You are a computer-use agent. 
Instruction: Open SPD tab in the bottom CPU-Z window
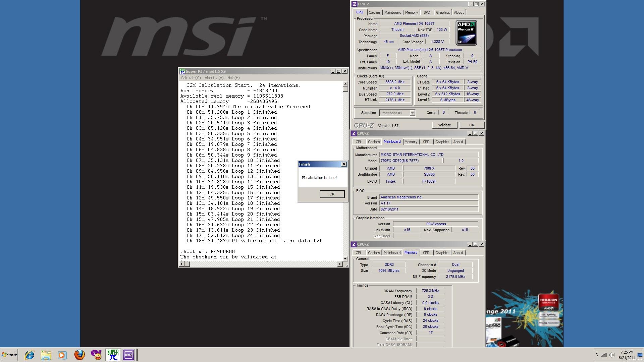click(x=426, y=253)
